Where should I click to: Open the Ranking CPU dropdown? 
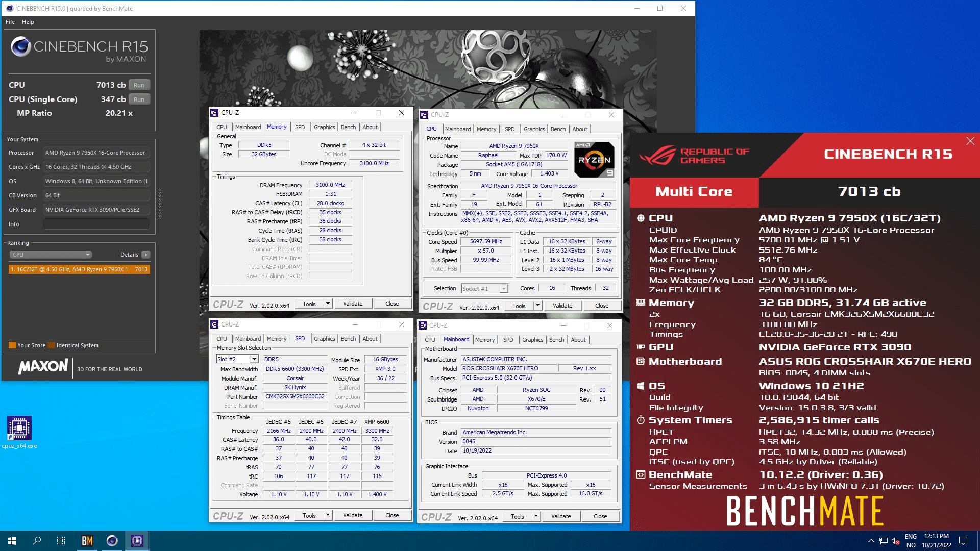[x=51, y=255]
